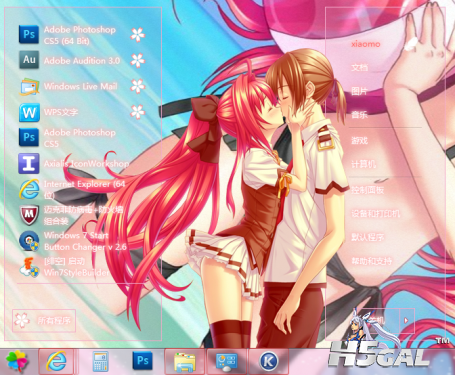This screenshot has width=455, height=375.
Task: Open the xiaomo user folder
Action: 365,44
